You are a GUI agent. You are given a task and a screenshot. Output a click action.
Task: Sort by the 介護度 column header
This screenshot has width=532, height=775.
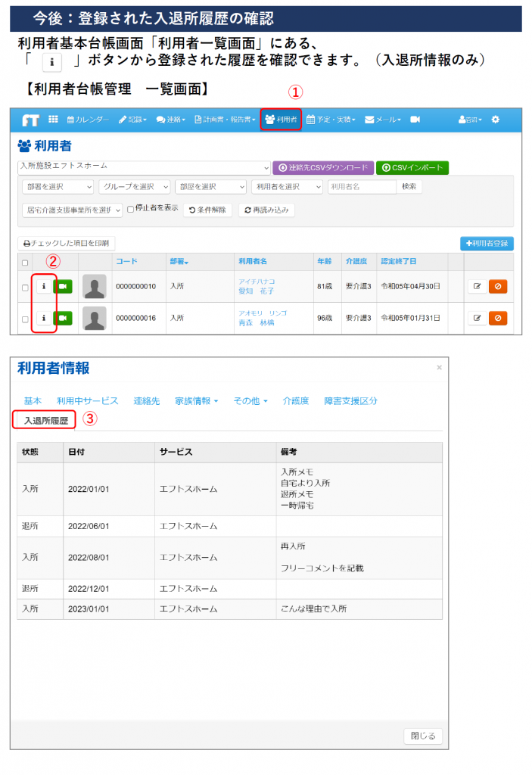click(356, 261)
